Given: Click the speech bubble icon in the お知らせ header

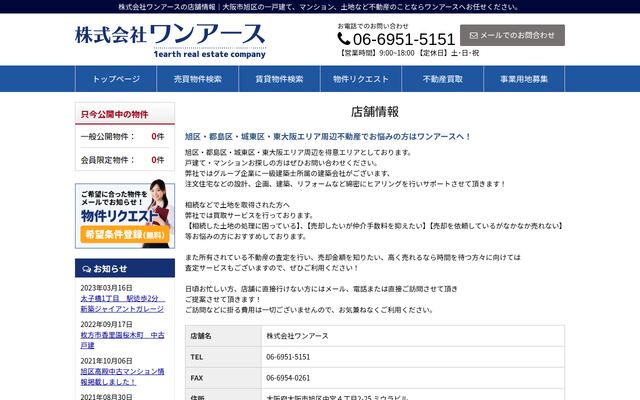Looking at the screenshot, I should [87, 269].
